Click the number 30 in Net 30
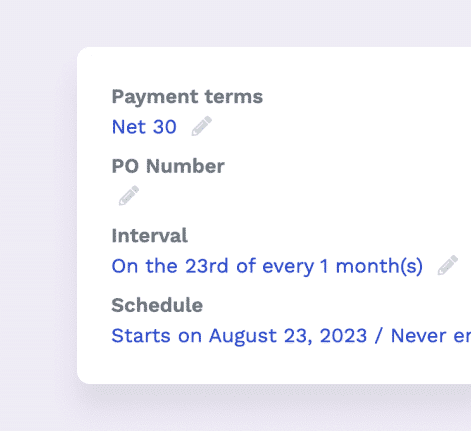 pos(165,127)
